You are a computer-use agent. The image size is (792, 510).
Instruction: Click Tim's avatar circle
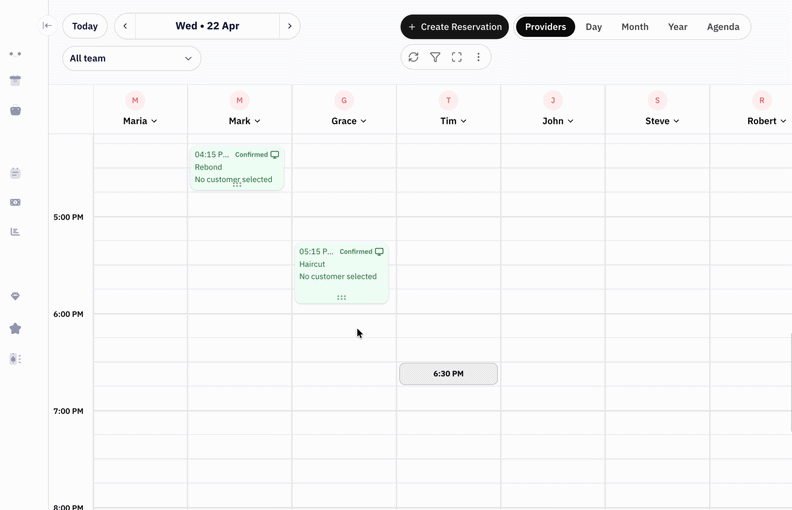449,100
